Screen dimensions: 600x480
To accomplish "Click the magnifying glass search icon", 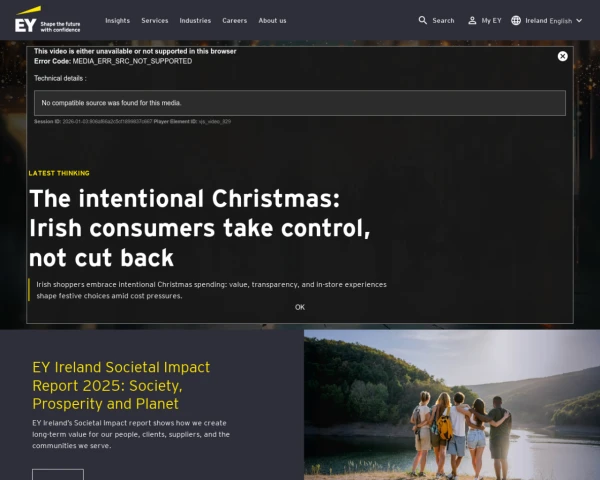I will 422,20.
